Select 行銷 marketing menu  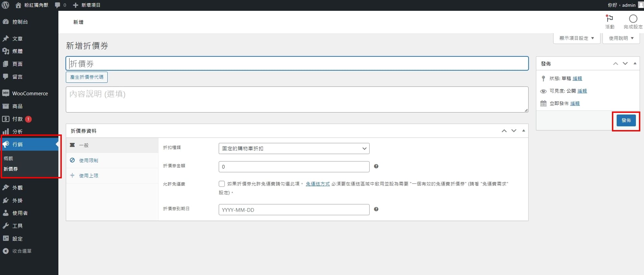pos(29,144)
